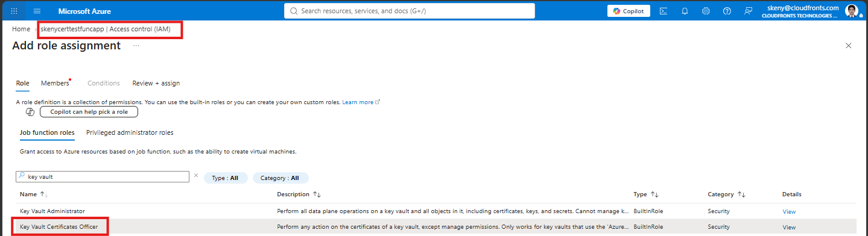
Task: View details for Key Vault Certificates Officer
Action: (789, 227)
